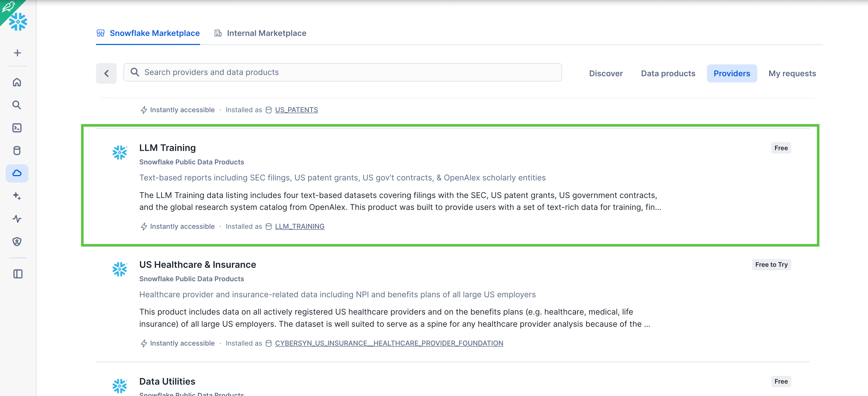Open the LLM Training listing title
The width and height of the screenshot is (868, 396).
168,148
